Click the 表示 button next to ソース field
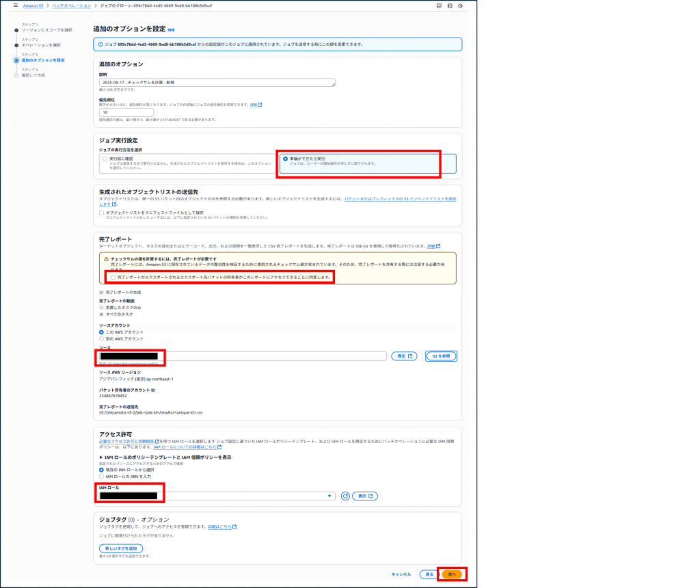This screenshot has height=588, width=700. pos(403,356)
